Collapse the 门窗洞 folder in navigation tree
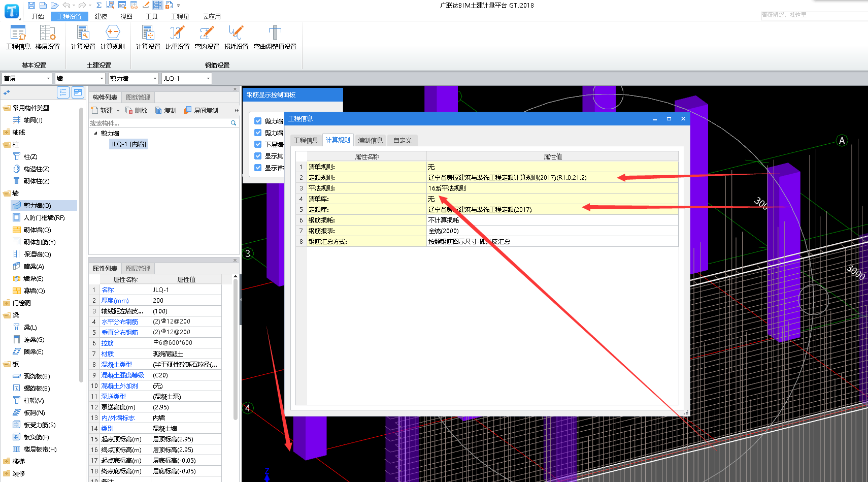868x482 pixels. tap(7, 303)
